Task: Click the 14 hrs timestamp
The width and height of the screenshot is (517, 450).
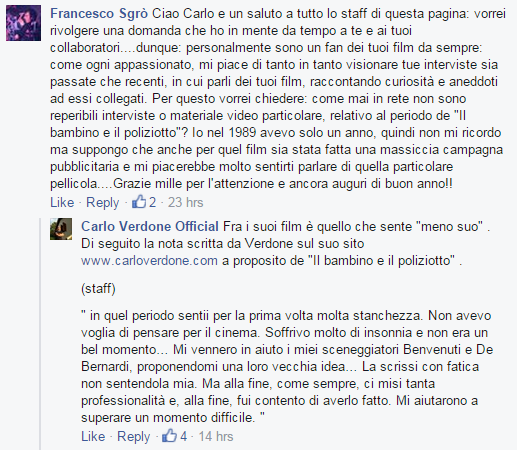Action: 216,436
